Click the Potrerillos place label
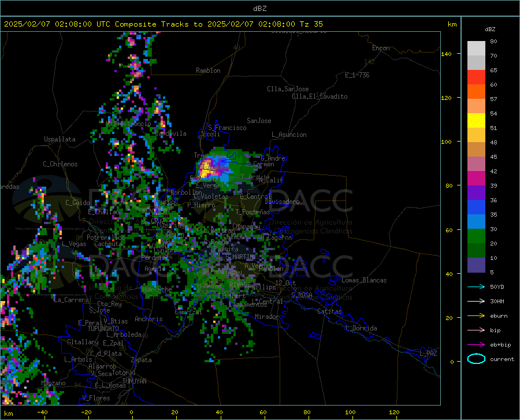Viewport: 520px width, 420px height. tap(106, 237)
